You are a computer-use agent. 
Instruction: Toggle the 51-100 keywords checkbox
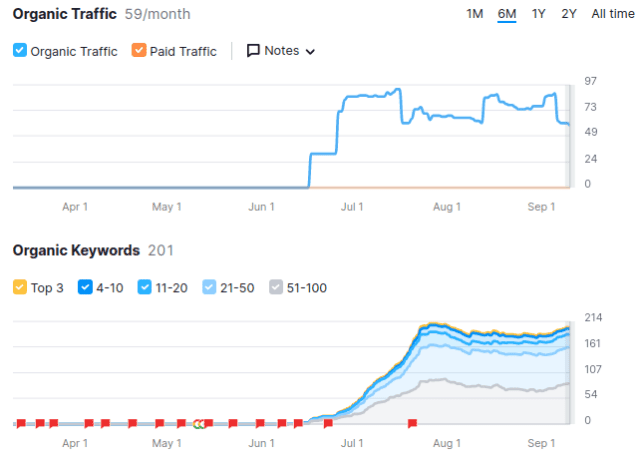coord(279,288)
